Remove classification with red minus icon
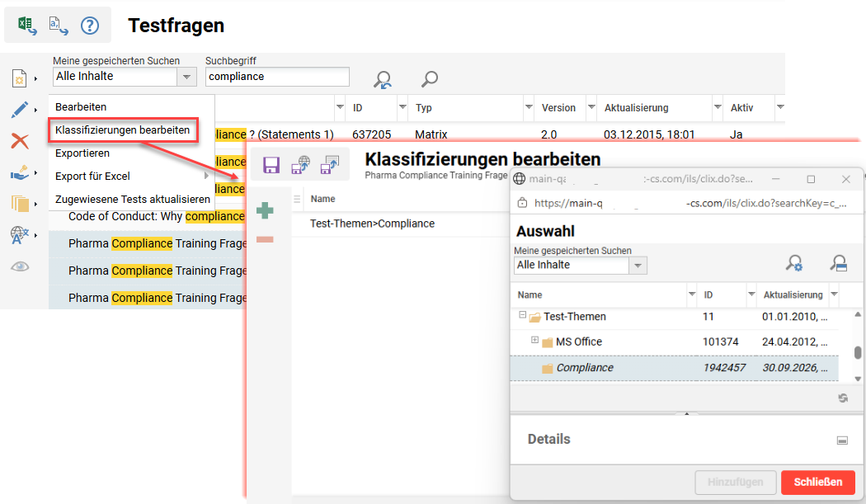This screenshot has width=866, height=504. click(x=265, y=239)
